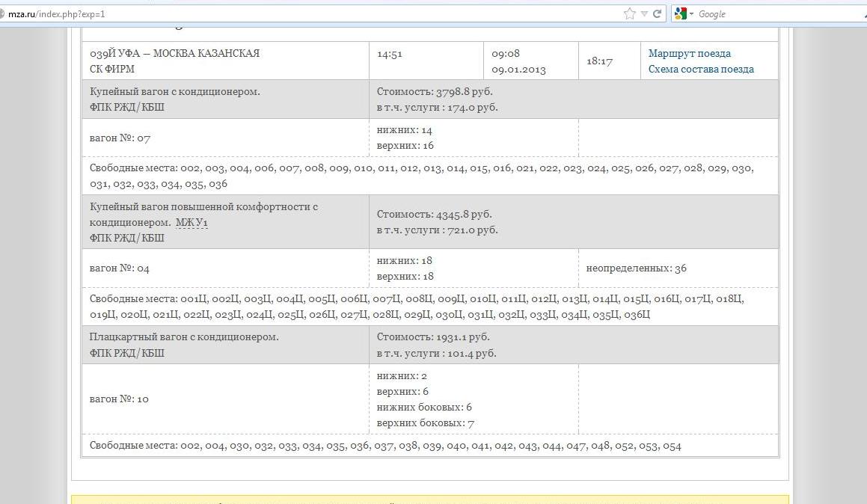Click the mza.ru address bar
This screenshot has width=867, height=504.
(299, 14)
